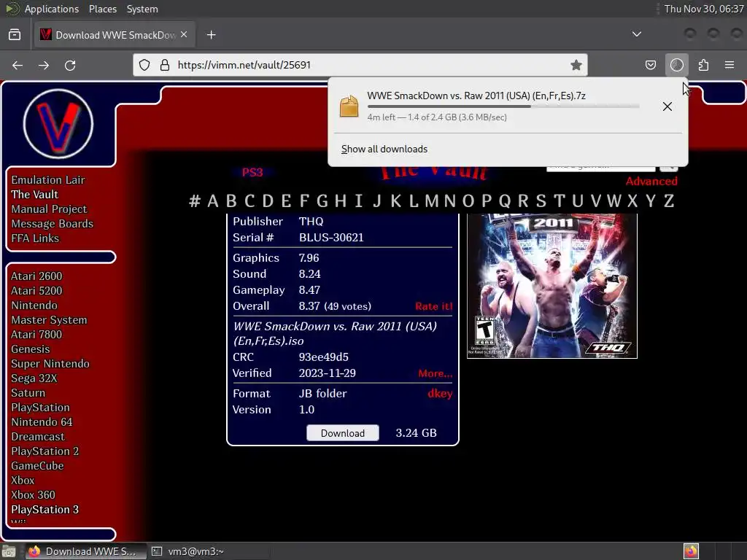This screenshot has width=747, height=560.
Task: Open the Places menu
Action: tap(102, 9)
